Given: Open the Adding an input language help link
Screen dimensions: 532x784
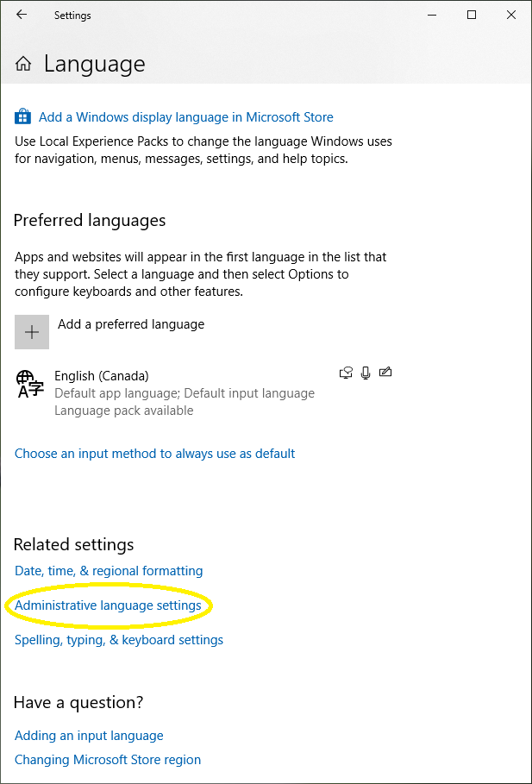Looking at the screenshot, I should [89, 736].
